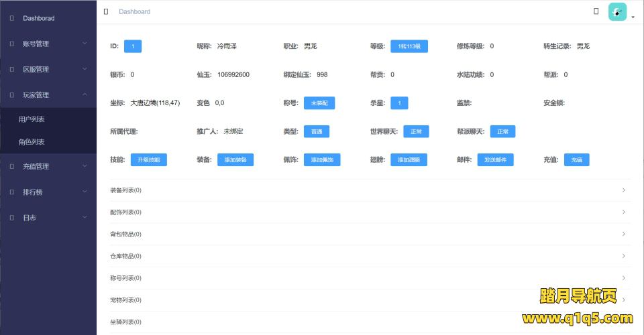Click the 充值 button
Viewport: 644px width, 335px height.
pos(576,160)
